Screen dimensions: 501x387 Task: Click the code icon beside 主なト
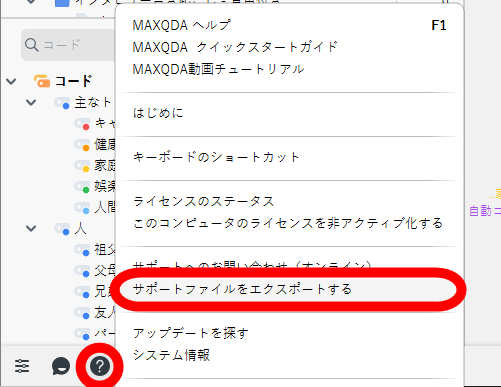(x=62, y=103)
